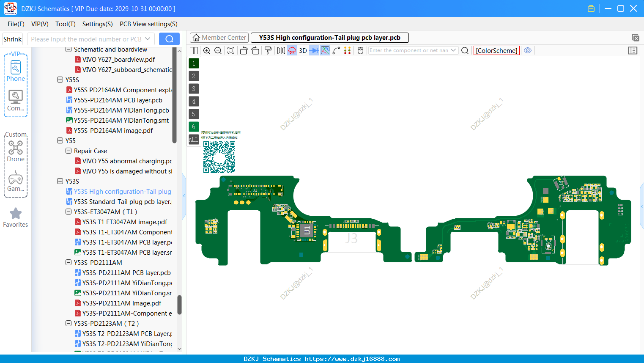The width and height of the screenshot is (644, 363).
Task: Open VIVO Y627_boardview.pdf
Action: pyautogui.click(x=118, y=59)
